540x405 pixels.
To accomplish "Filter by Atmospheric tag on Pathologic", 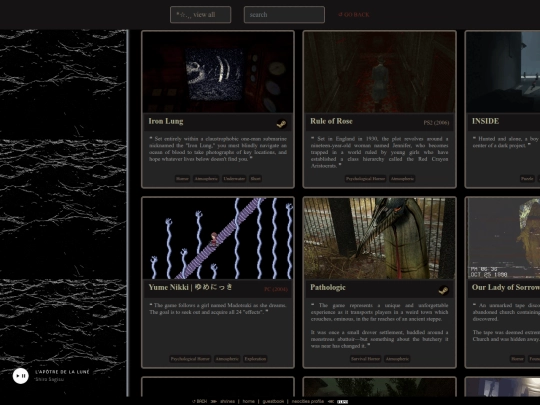I will click(397, 359).
